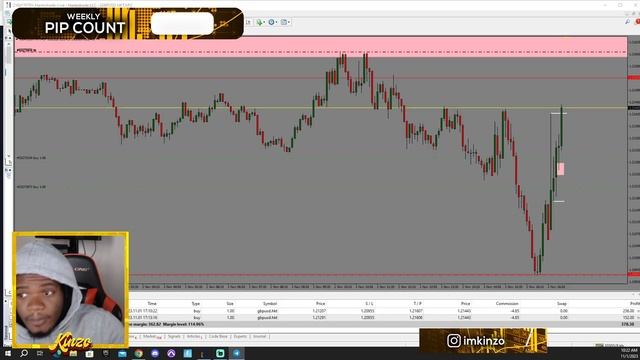This screenshot has height=360, width=640.
Task: Expand the periods clock dropdown arrow
Action: (x=276, y=22)
